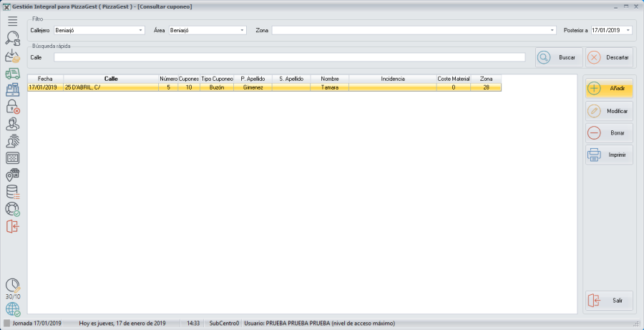644x330 pixels.
Task: Open the cash register sidebar icon
Action: 12,89
